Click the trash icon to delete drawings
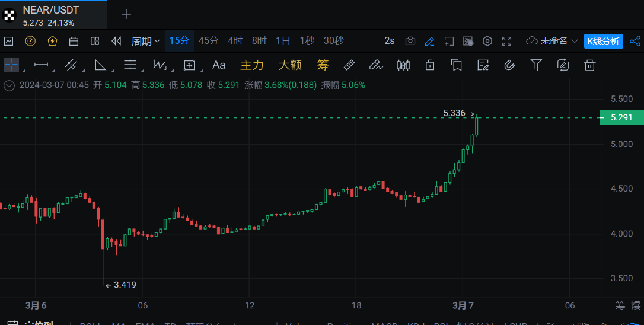This screenshot has height=325, width=644. click(589, 65)
